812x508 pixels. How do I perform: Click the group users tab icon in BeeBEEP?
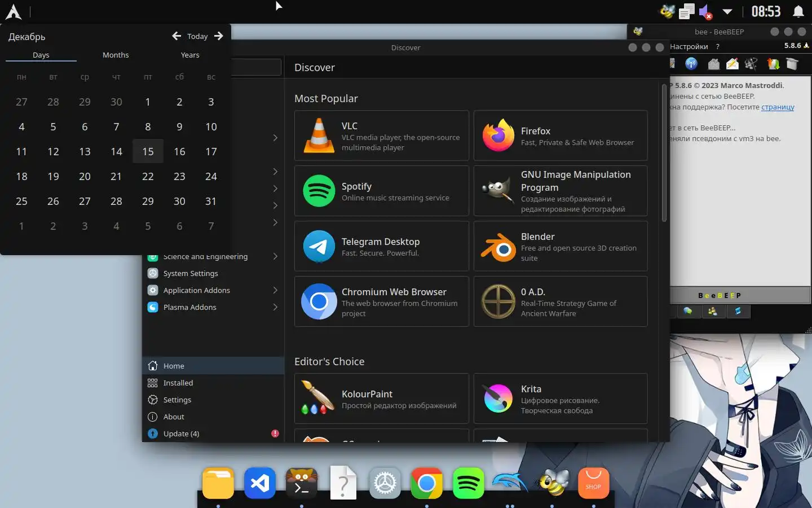pos(713,311)
